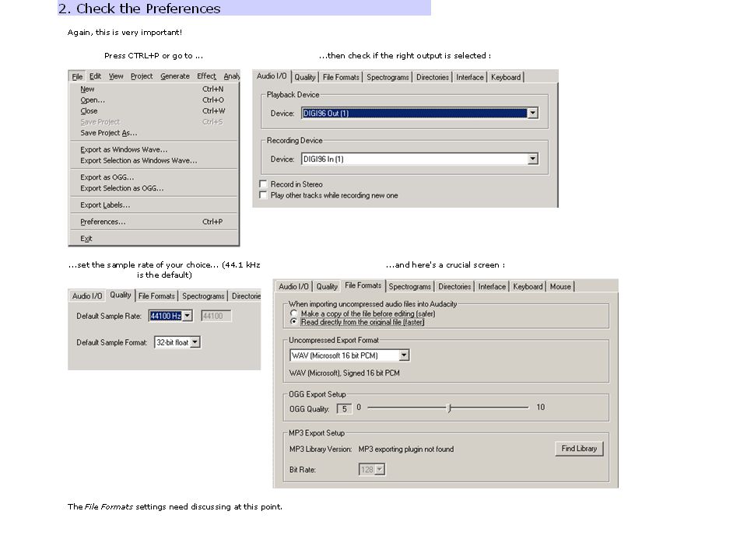Select Export Selection as Windows Wave...
Screen dimensions: 747x560
[x=153, y=160]
